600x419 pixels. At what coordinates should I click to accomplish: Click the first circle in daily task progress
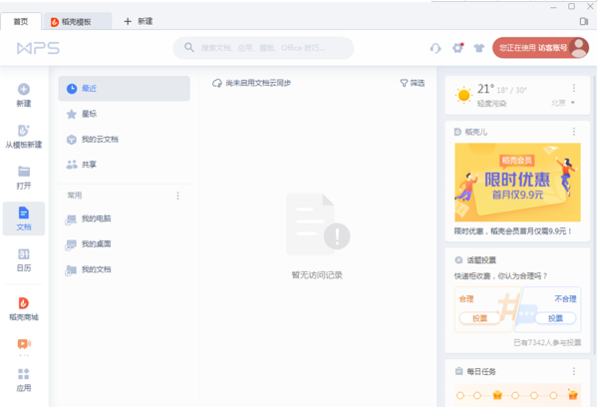(x=460, y=395)
